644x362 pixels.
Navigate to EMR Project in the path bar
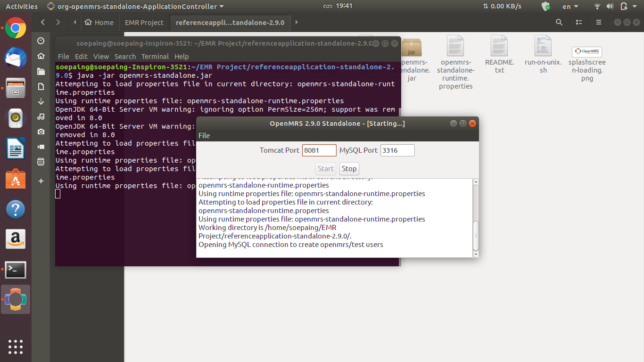tap(144, 22)
